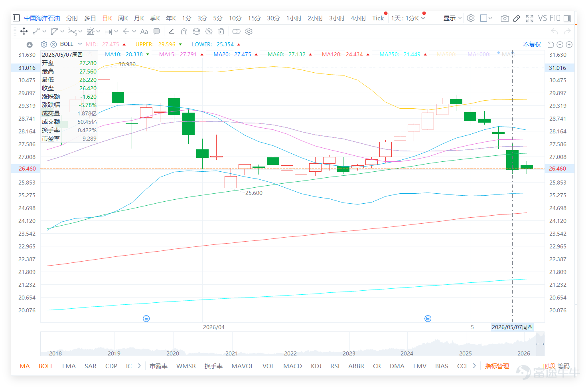The height and width of the screenshot is (387, 588).
Task: Click the sync drawings icon
Action: tap(196, 32)
